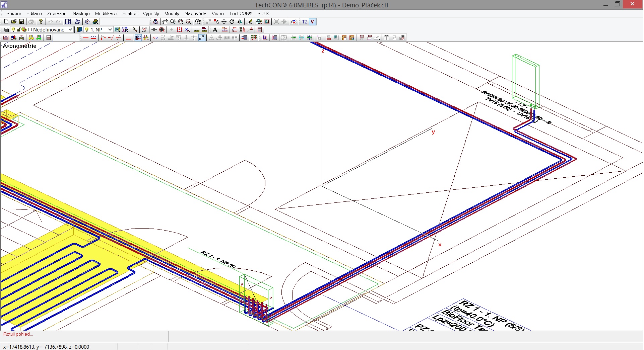Click the measure distance ruler icon
This screenshot has height=350, width=644.
pyautogui.click(x=197, y=30)
